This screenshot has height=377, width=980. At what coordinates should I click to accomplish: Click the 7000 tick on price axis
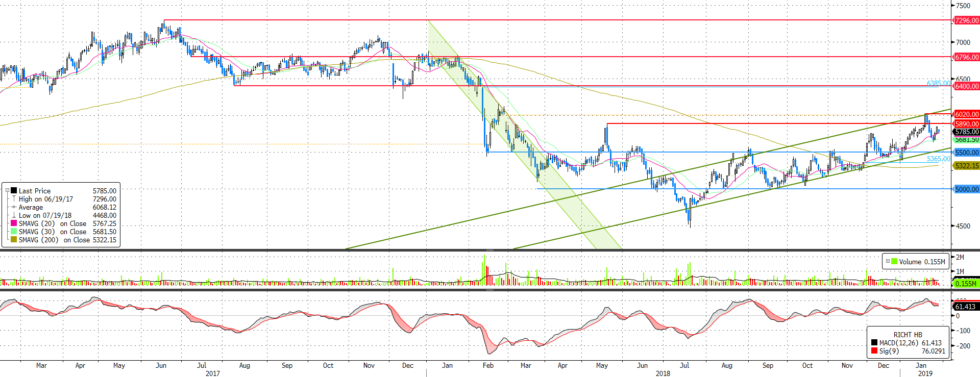[963, 42]
